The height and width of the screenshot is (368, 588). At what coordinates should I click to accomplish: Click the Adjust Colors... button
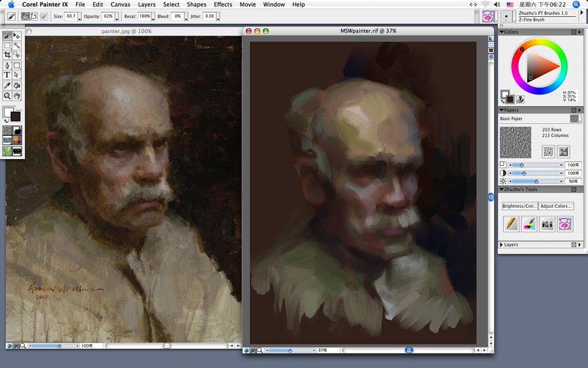[556, 206]
